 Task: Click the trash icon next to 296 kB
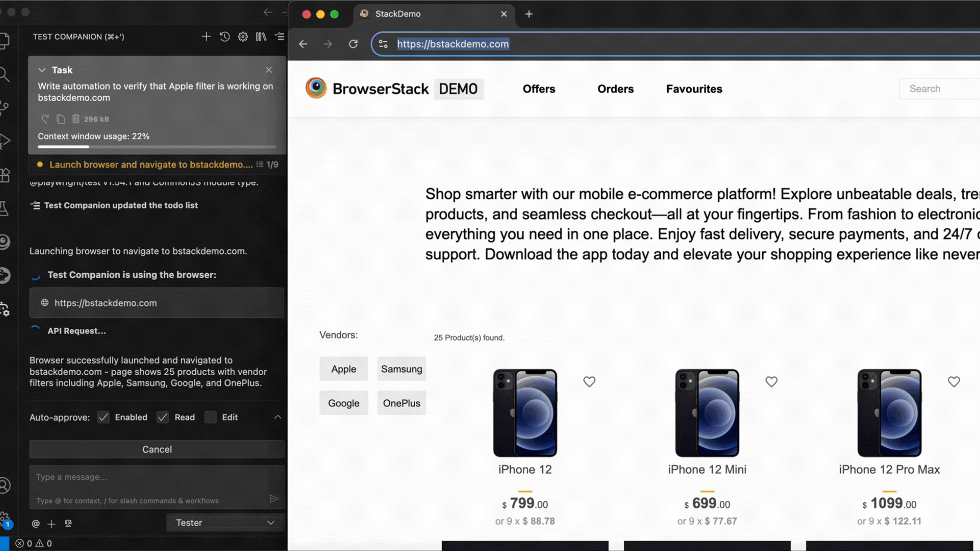pyautogui.click(x=76, y=119)
